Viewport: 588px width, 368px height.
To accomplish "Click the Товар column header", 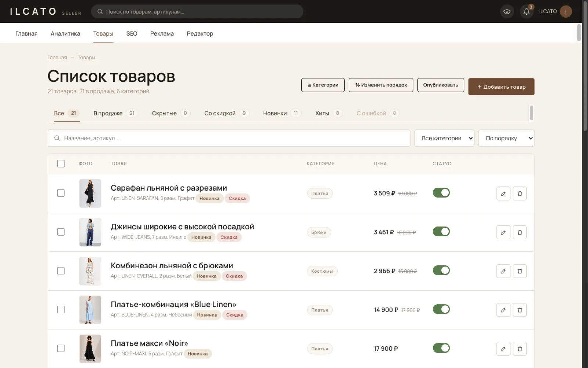I will click(x=119, y=164).
